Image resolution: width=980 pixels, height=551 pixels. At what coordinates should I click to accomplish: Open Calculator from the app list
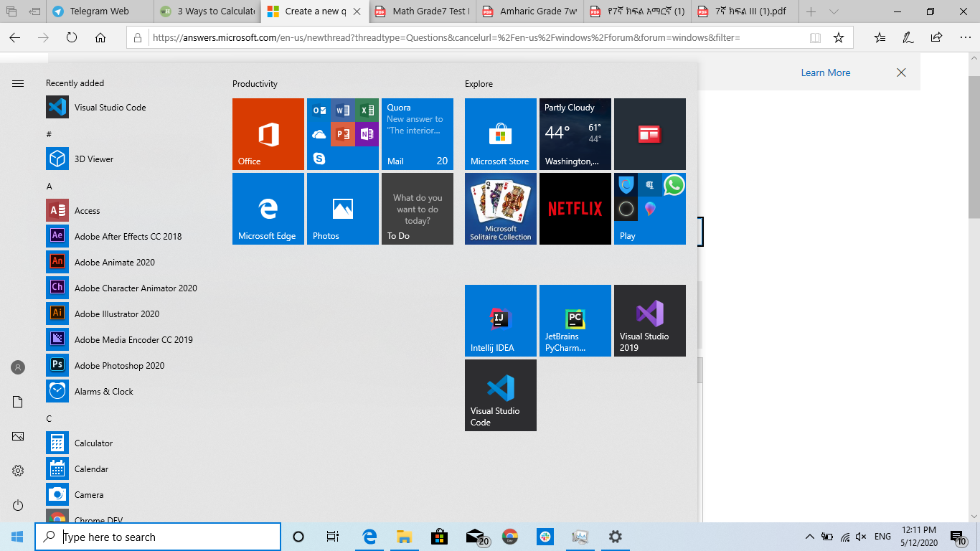(129, 443)
